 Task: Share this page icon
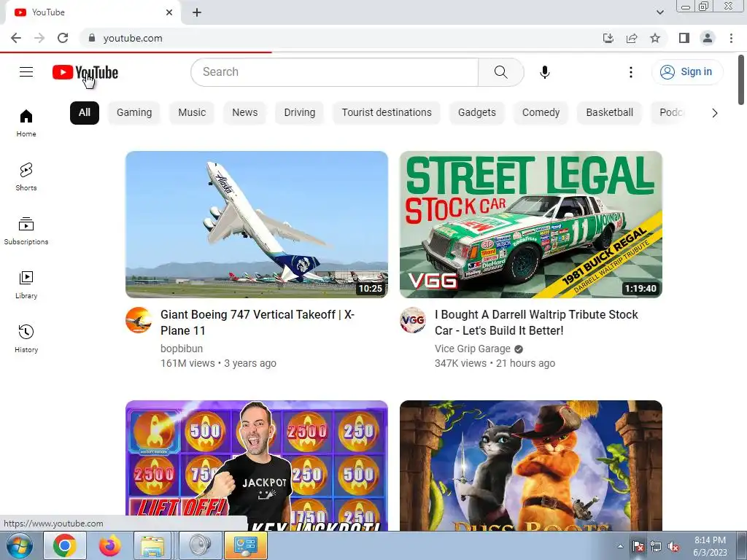pos(632,38)
